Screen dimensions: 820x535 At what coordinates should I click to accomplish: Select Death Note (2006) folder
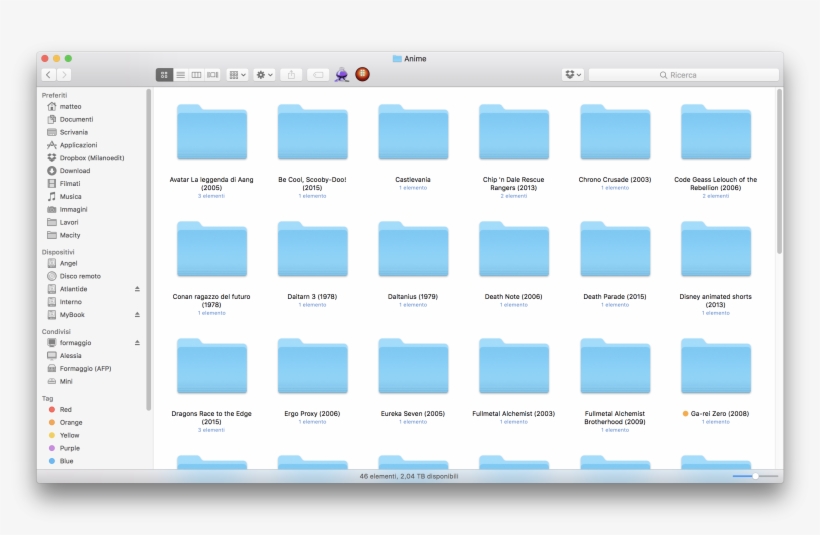coord(514,249)
